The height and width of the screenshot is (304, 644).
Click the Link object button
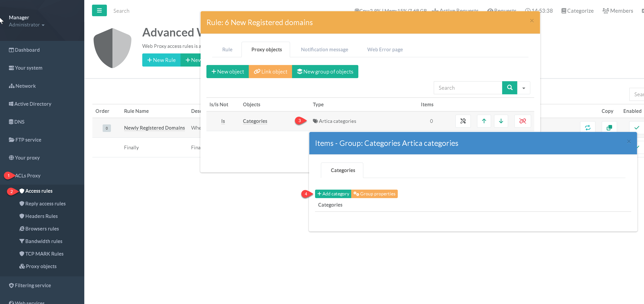coord(270,72)
